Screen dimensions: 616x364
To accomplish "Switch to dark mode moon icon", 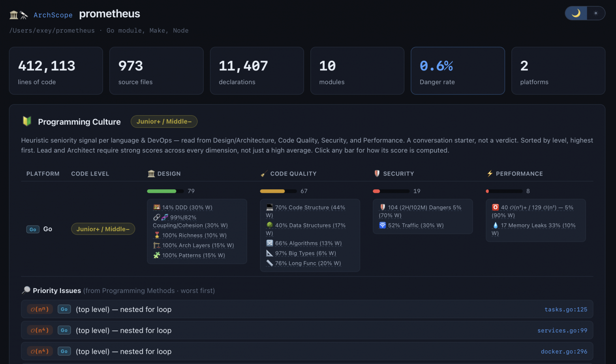I will tap(576, 13).
